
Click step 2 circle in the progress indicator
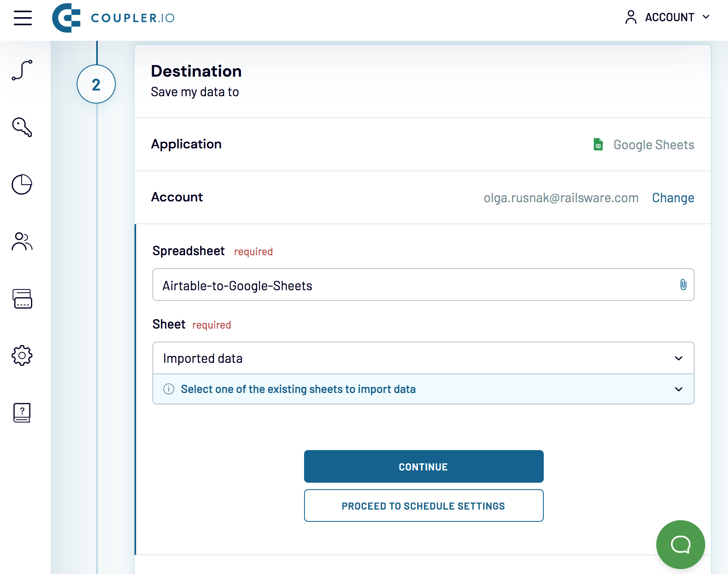(96, 84)
